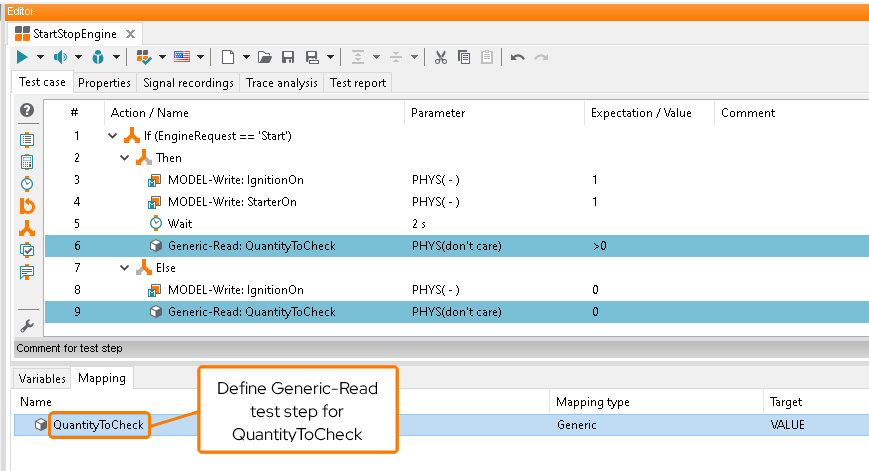Select row 6 Generic-Read: QuantityToCheck step

click(x=457, y=246)
